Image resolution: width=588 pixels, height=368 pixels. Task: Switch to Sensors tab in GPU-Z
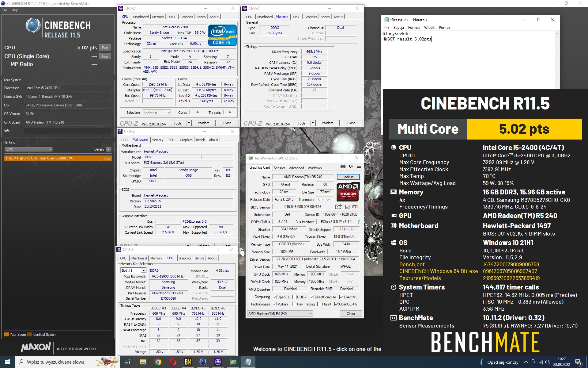(x=279, y=168)
